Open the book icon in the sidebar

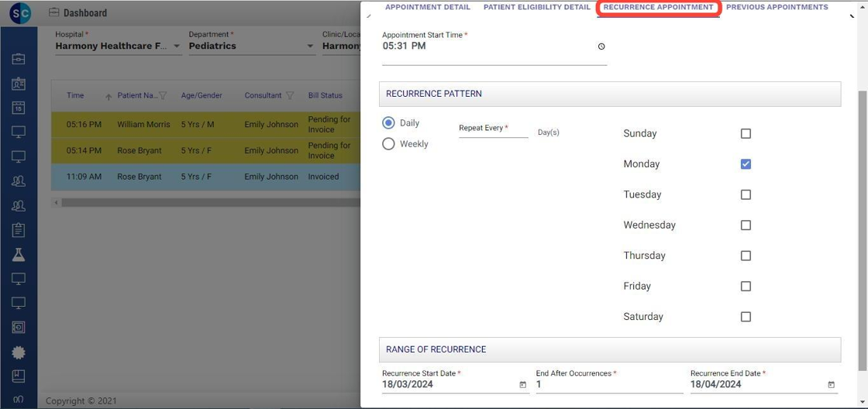[19, 376]
